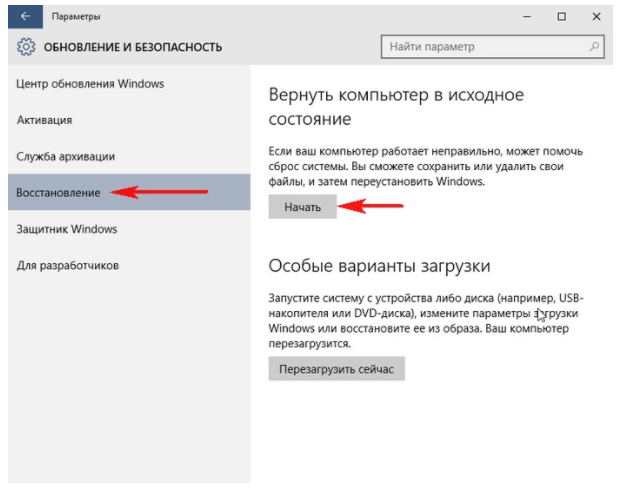Select 'Для разработчиков' in the sidebar

[129, 265]
